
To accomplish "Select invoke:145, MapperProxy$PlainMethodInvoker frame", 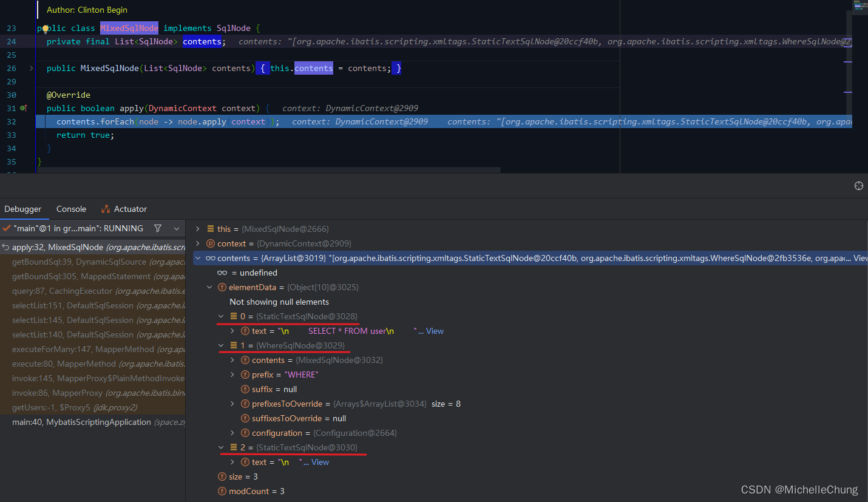I will click(x=92, y=378).
